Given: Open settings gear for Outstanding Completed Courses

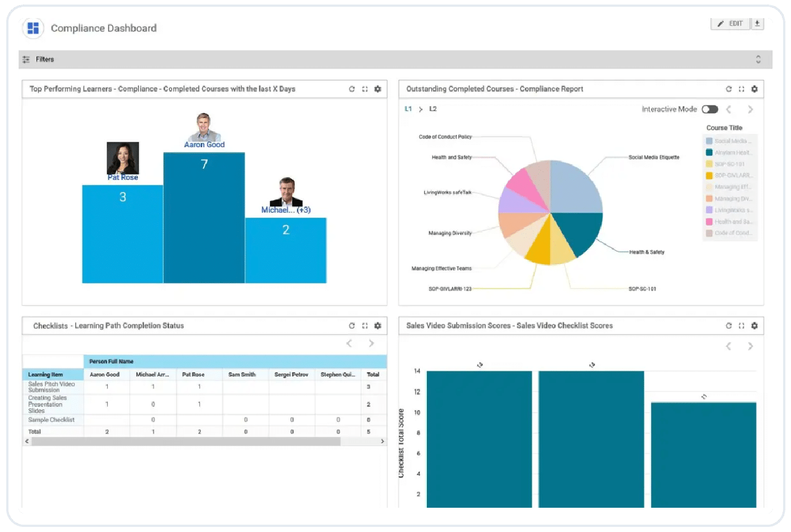Looking at the screenshot, I should 754,89.
